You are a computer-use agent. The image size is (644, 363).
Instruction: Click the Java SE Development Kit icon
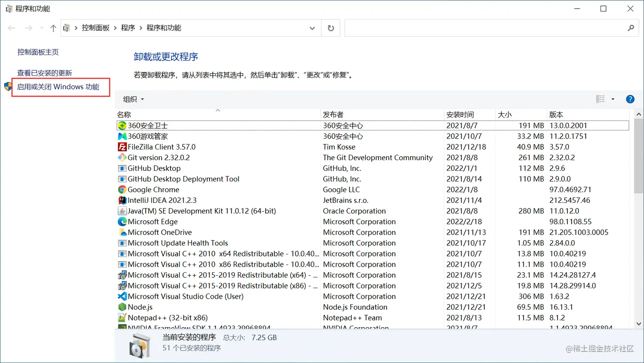122,211
